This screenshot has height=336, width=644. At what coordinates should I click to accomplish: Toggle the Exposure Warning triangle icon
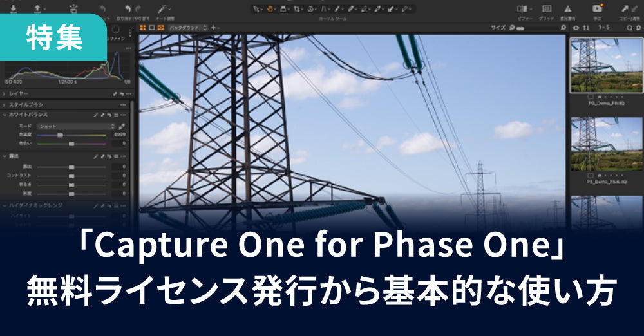[x=567, y=8]
